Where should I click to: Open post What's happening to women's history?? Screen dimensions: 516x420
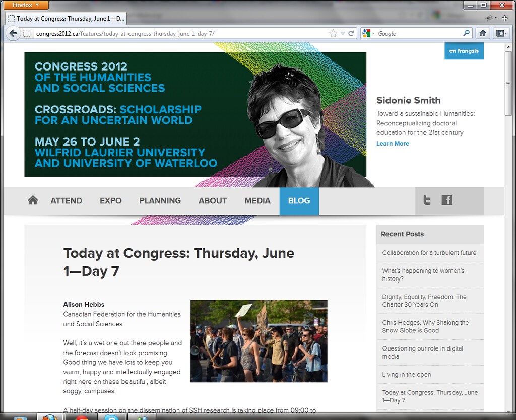point(423,275)
